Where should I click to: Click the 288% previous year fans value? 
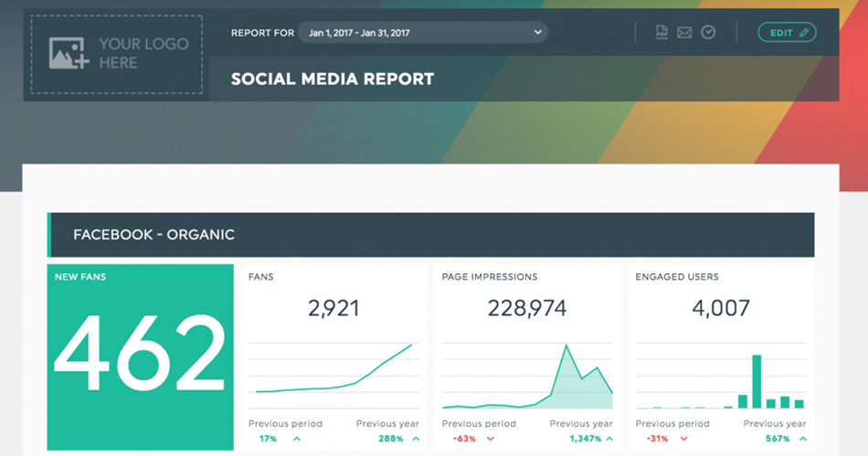pos(391,439)
